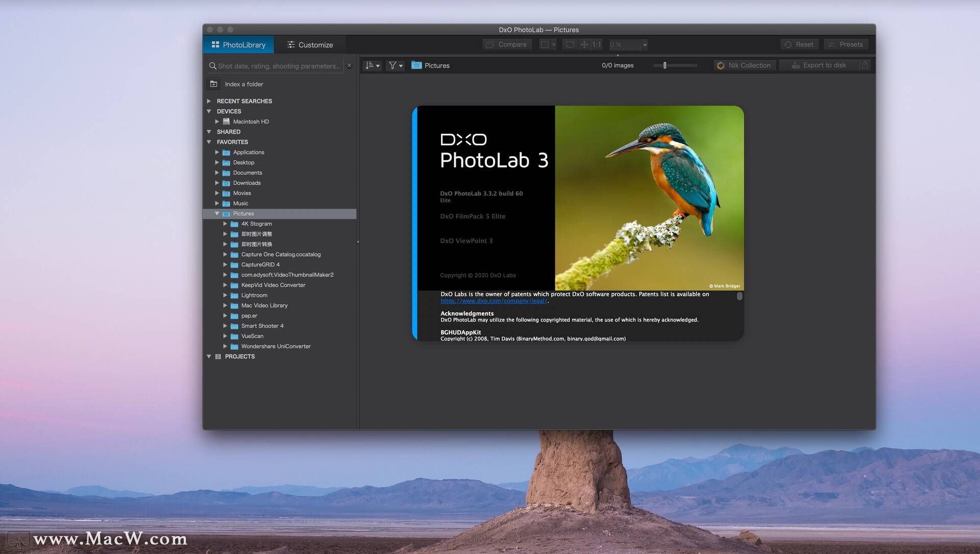Click the fit-to-screen zoom icon
Screen dimensions: 980x554
[x=570, y=44]
